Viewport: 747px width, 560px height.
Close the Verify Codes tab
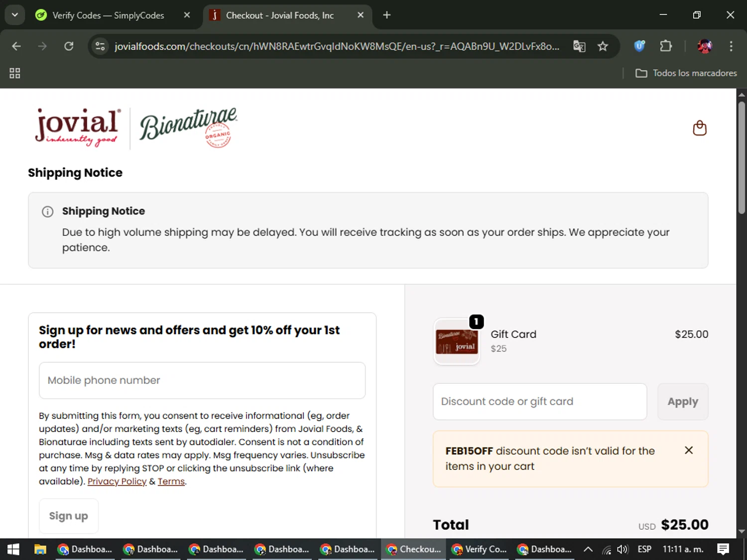tap(187, 15)
